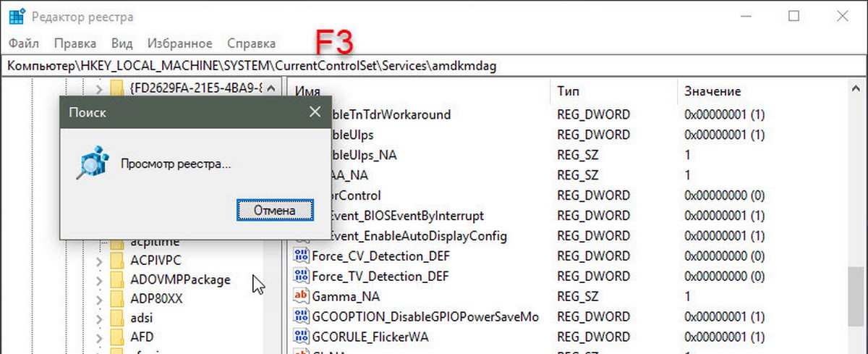Click the Force_TV_Detection_DEF value icon
The height and width of the screenshot is (354, 868).
click(301, 277)
